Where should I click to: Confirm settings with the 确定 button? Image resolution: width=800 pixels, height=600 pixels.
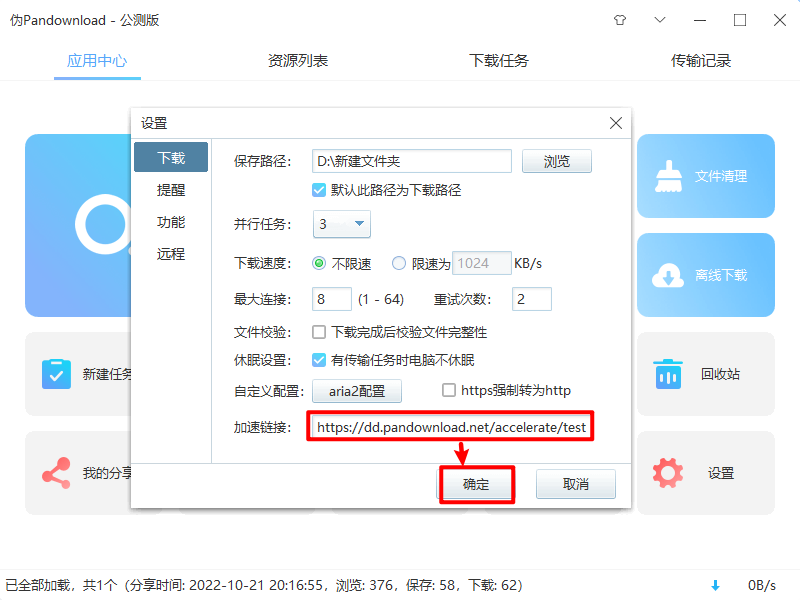[x=476, y=484]
